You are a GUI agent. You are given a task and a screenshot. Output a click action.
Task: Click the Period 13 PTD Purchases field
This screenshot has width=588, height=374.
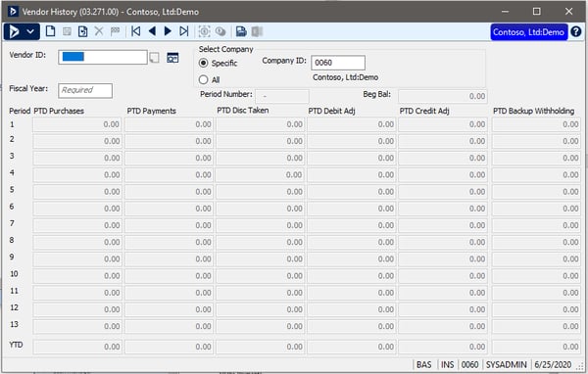pos(77,326)
